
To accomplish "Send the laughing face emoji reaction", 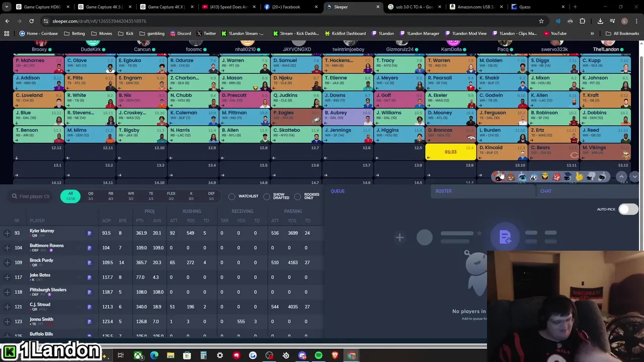I will [x=545, y=176].
